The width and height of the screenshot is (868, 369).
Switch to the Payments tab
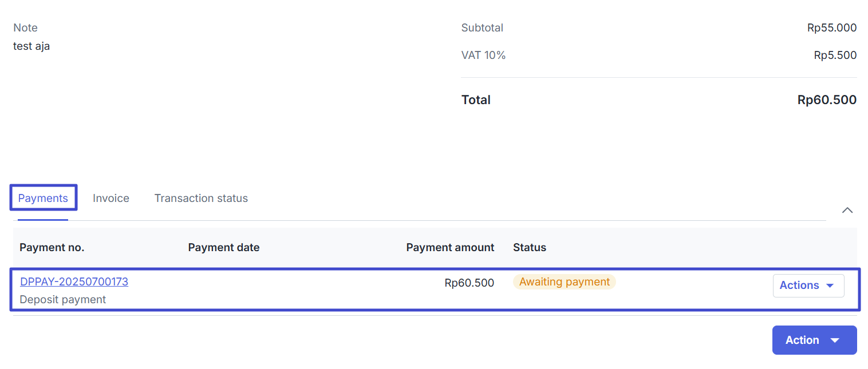43,199
